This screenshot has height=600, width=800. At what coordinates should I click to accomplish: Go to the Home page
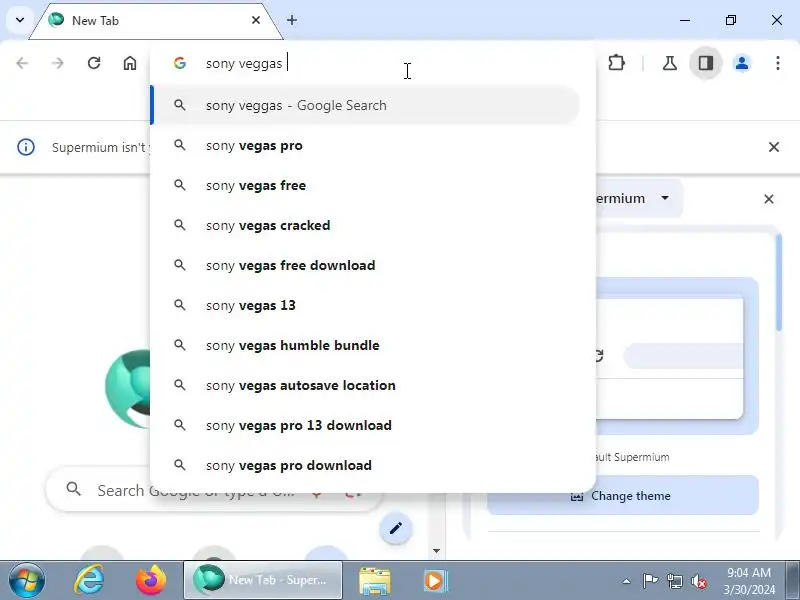point(130,63)
